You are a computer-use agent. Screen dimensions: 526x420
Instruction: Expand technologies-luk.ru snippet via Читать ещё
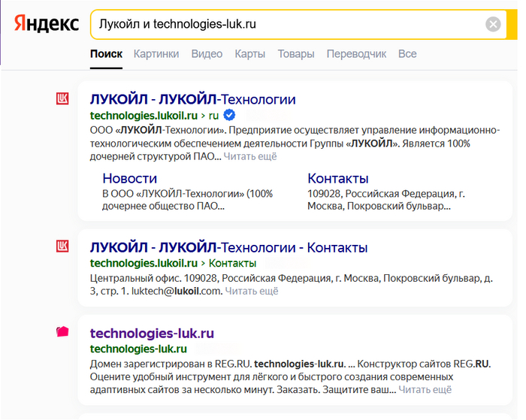tap(425, 390)
